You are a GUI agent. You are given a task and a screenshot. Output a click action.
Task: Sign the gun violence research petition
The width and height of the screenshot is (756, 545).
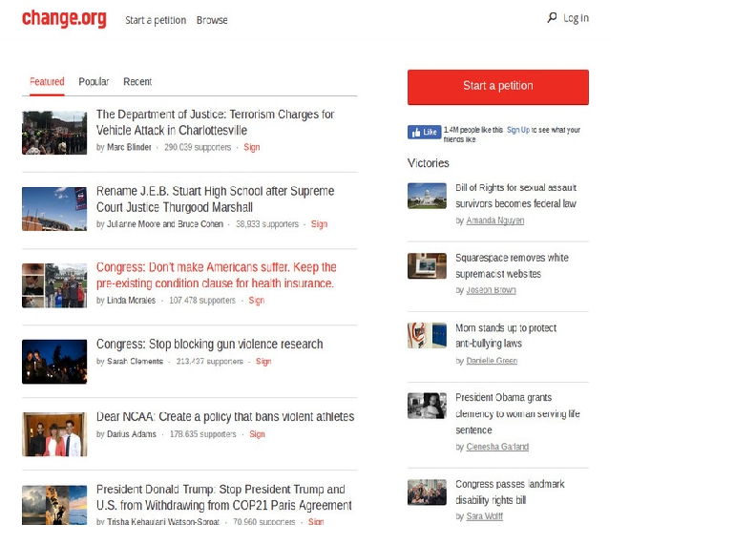tap(263, 362)
